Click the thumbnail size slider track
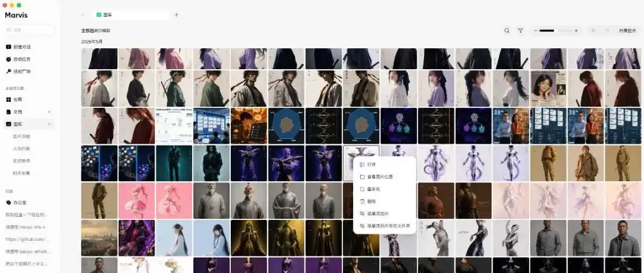The height and width of the screenshot is (273, 644). point(556,31)
